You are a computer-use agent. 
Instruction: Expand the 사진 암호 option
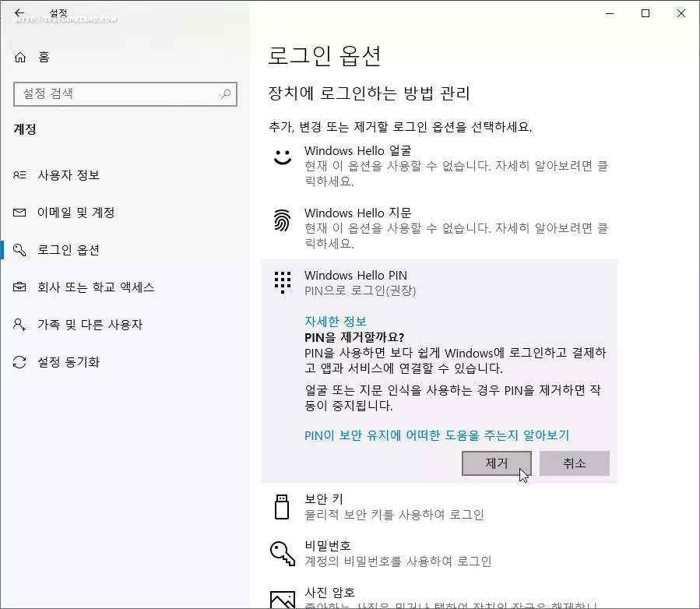pyautogui.click(x=439, y=597)
